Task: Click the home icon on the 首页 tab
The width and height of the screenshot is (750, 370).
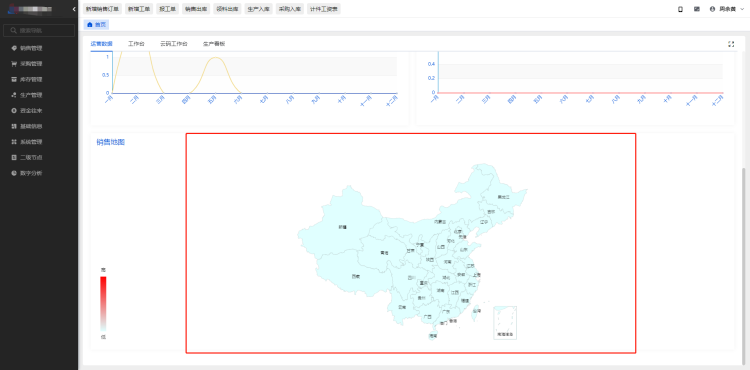Action: (89, 24)
